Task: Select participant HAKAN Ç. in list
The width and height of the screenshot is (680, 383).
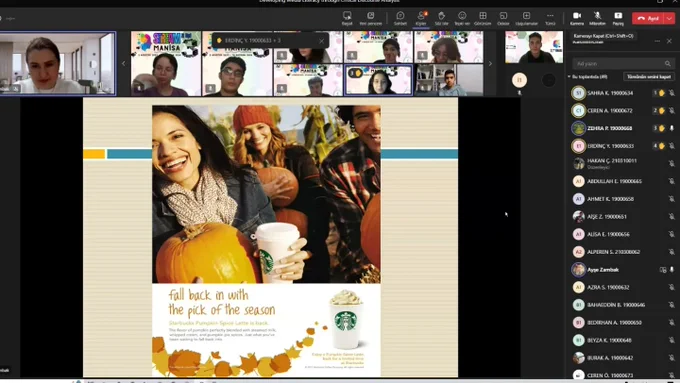Action: pos(622,164)
